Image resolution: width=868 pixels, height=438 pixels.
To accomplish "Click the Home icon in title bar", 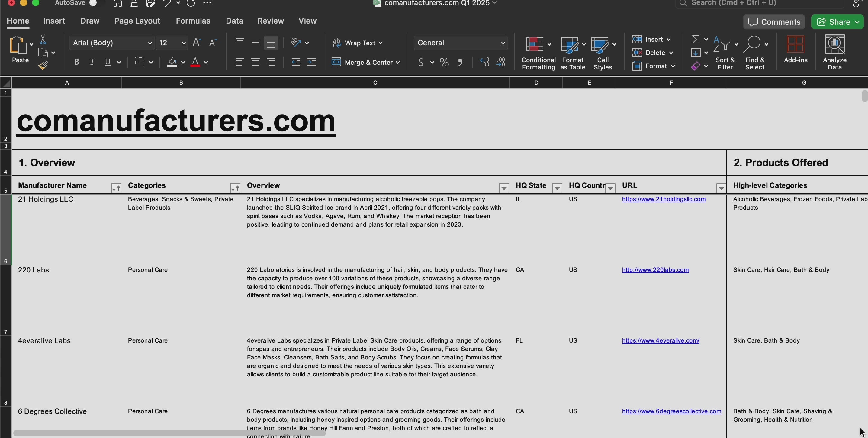I will (117, 3).
